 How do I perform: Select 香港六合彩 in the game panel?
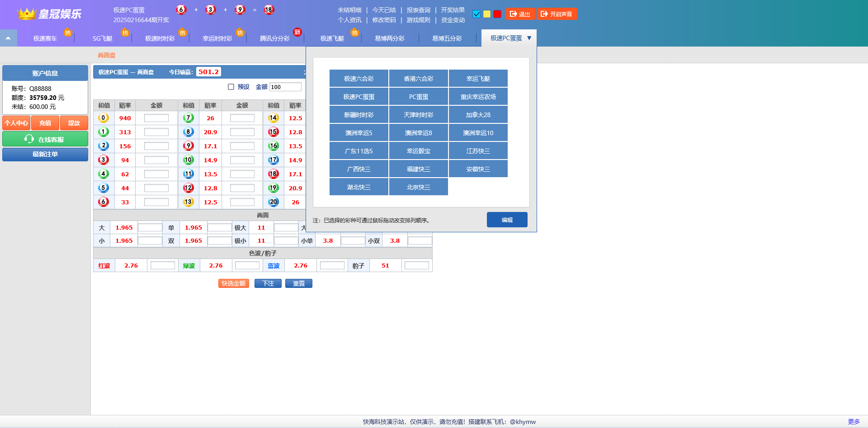pos(419,79)
